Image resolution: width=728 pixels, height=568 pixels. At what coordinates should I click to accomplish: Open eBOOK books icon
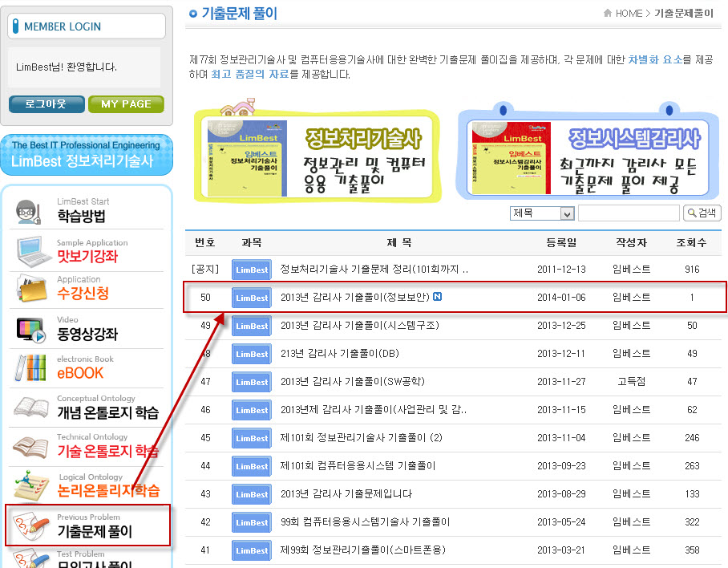pyautogui.click(x=30, y=367)
